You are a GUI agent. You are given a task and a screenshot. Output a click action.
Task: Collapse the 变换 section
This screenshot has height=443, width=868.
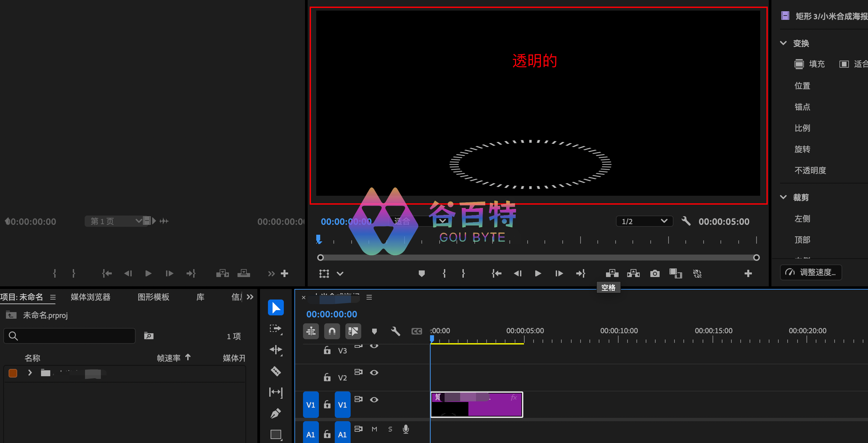[783, 43]
